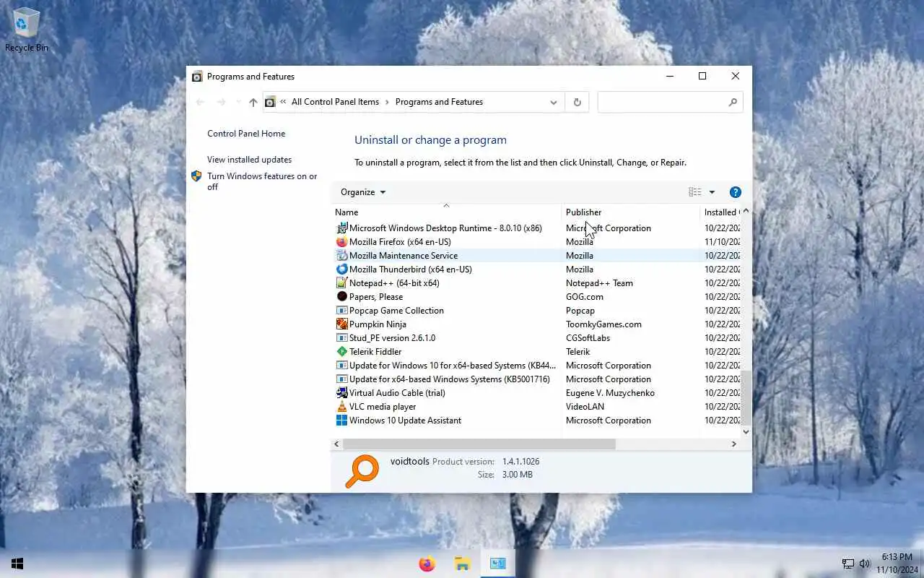Click the taskbar clock showing 6:13 PM
The width and height of the screenshot is (924, 578).
point(896,564)
